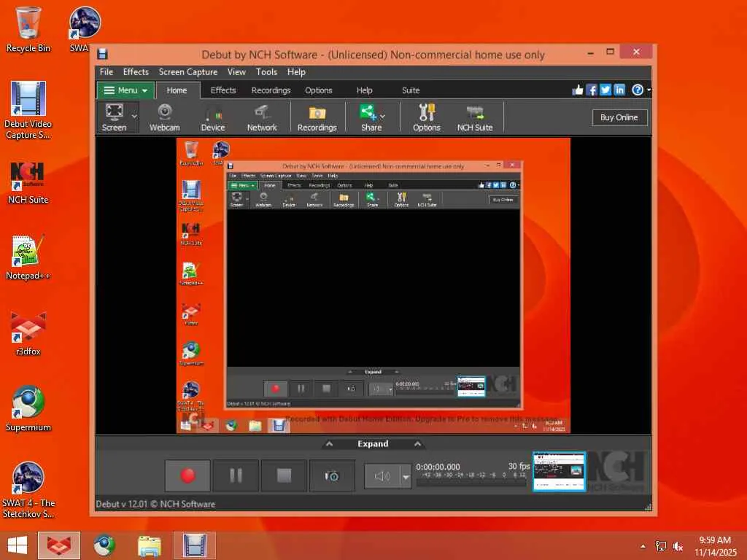Share on LinkedIn icon
This screenshot has width=747, height=560.
[x=619, y=90]
